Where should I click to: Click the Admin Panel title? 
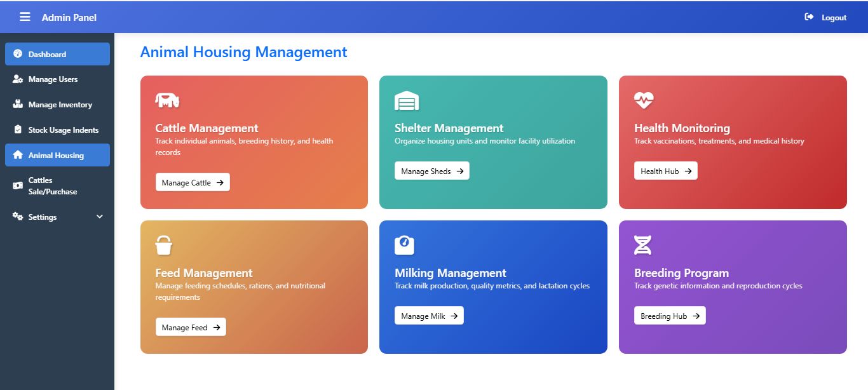click(x=69, y=17)
